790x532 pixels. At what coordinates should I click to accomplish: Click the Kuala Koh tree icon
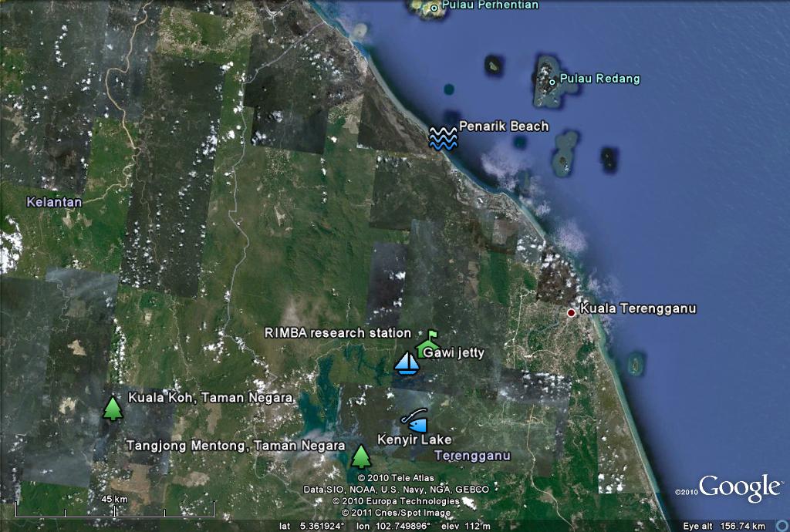(x=113, y=408)
